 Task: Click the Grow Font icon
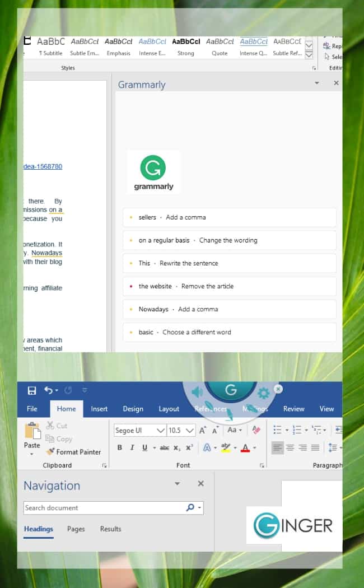tap(203, 430)
